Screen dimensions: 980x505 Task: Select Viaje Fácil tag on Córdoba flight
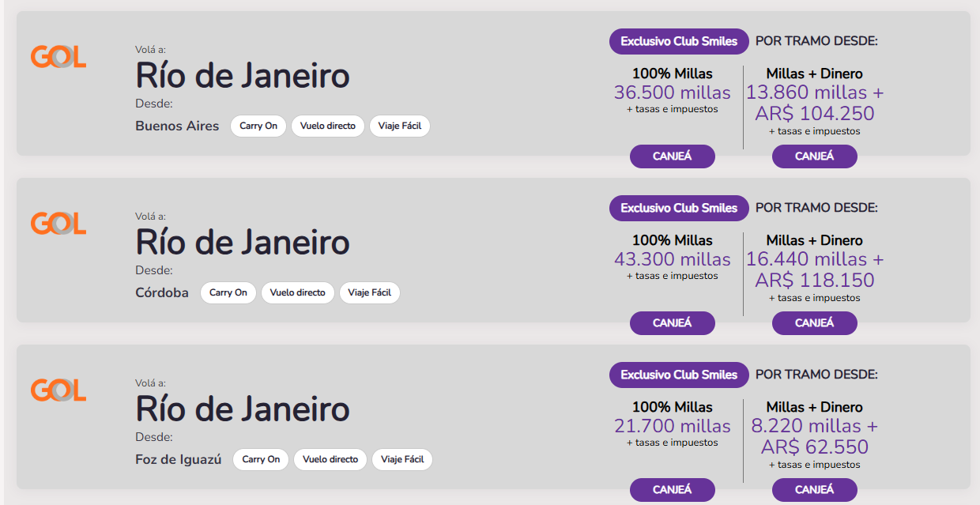click(x=370, y=292)
